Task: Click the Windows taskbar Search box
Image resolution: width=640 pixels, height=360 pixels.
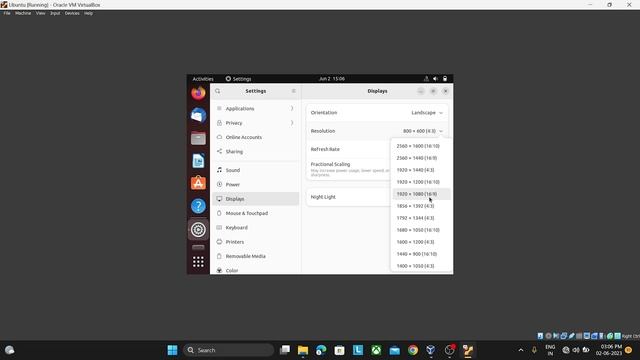Action: click(228, 350)
